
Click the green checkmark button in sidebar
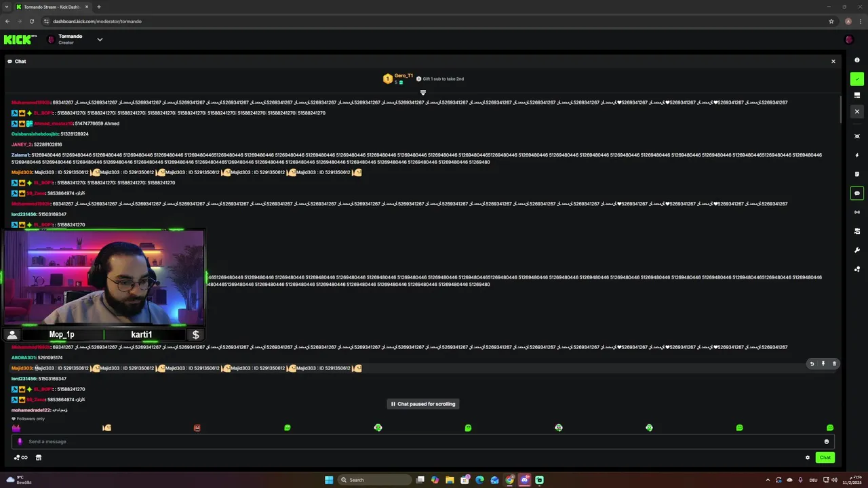point(856,79)
